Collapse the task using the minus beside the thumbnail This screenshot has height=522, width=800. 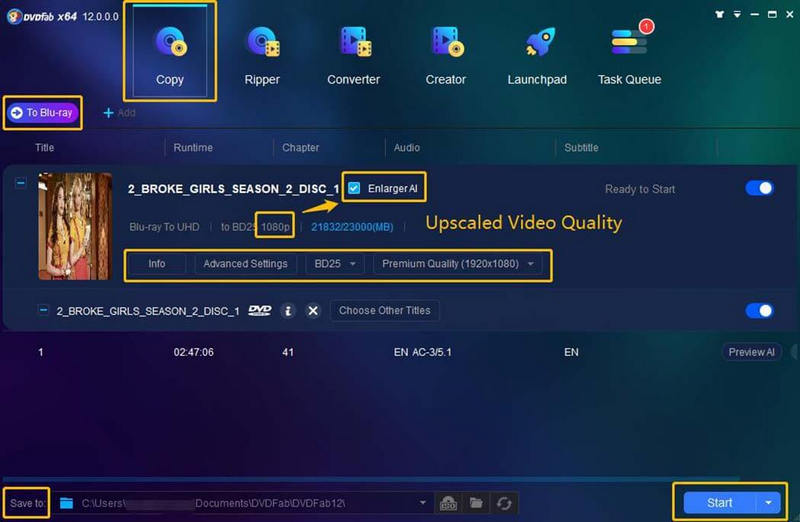(20, 182)
